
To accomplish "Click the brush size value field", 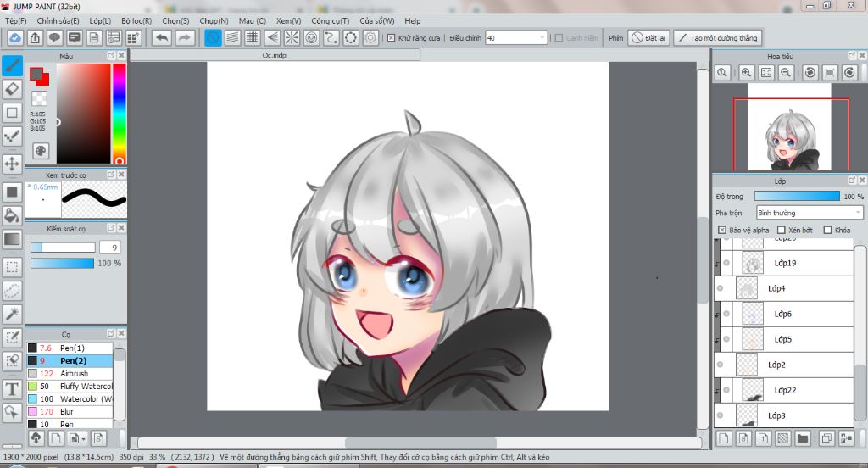I will coord(109,248).
